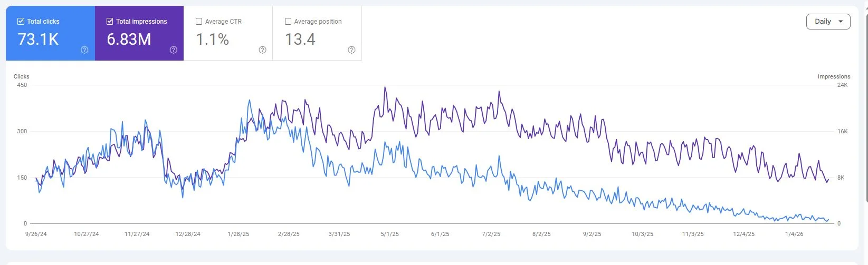The height and width of the screenshot is (265, 868).
Task: Uncheck the Total impressions checkbox
Action: (x=110, y=22)
